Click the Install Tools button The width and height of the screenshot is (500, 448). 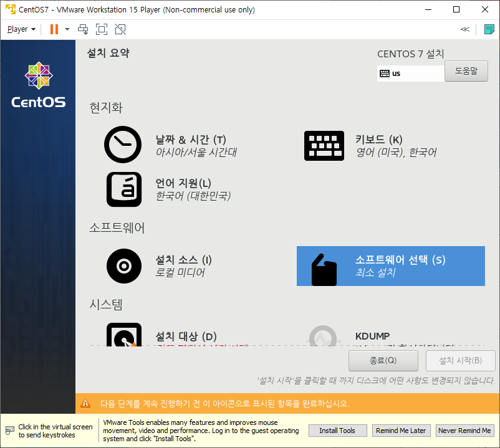pyautogui.click(x=337, y=431)
